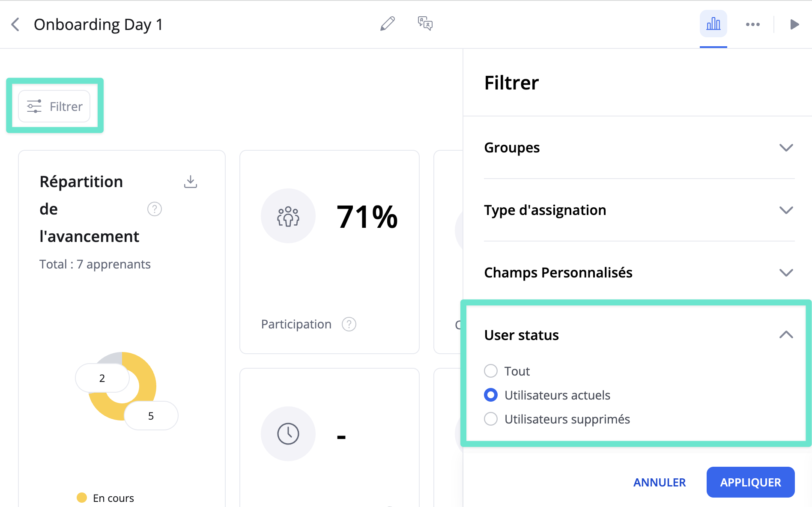The height and width of the screenshot is (507, 812).
Task: Click the 71% participation value
Action: coord(367,217)
